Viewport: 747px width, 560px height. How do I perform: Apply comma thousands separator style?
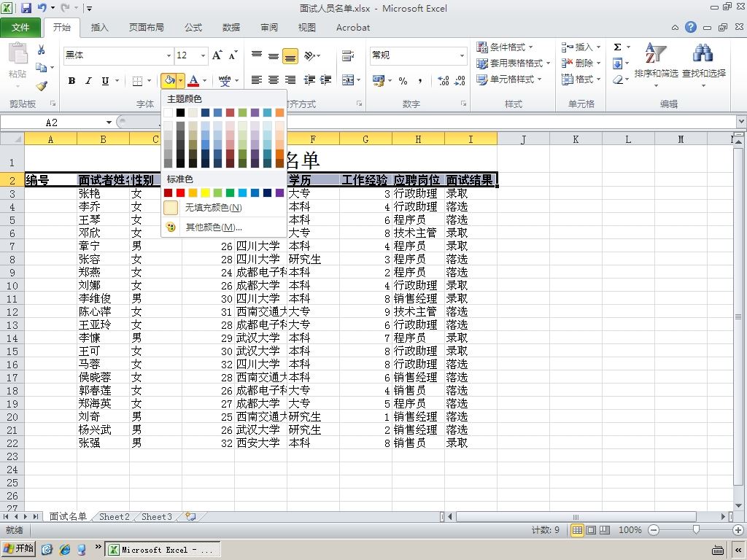pos(419,80)
